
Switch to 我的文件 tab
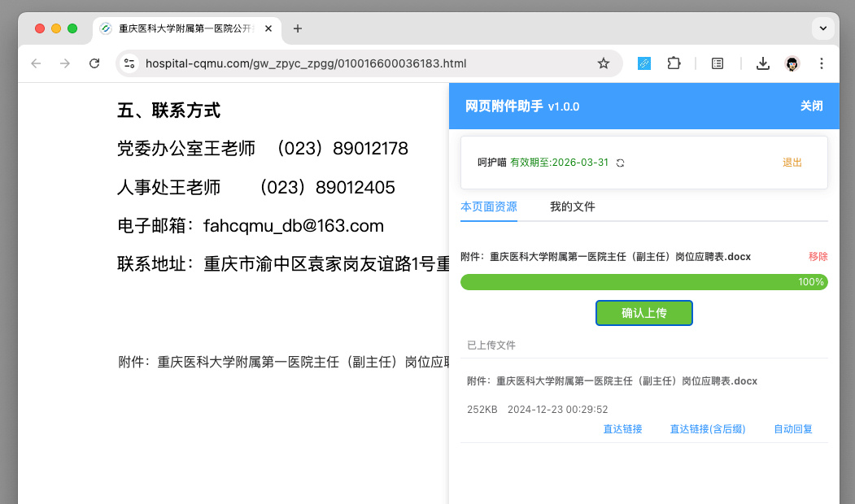pyautogui.click(x=572, y=206)
